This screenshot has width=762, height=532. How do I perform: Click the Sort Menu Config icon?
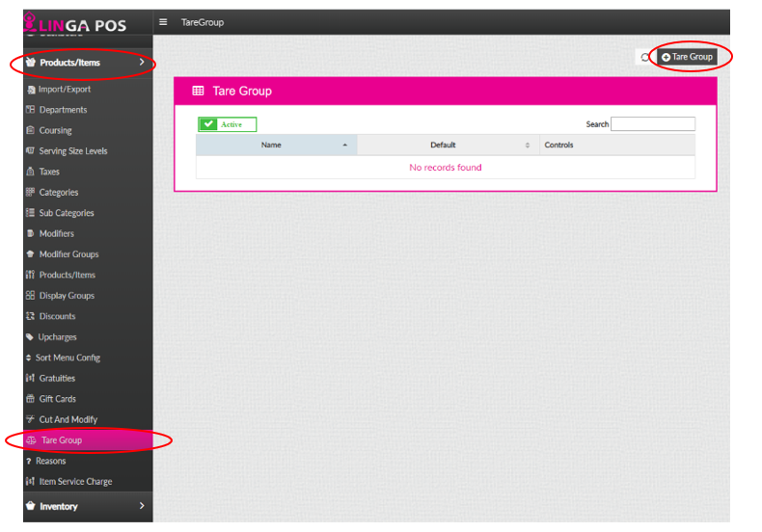(x=28, y=358)
